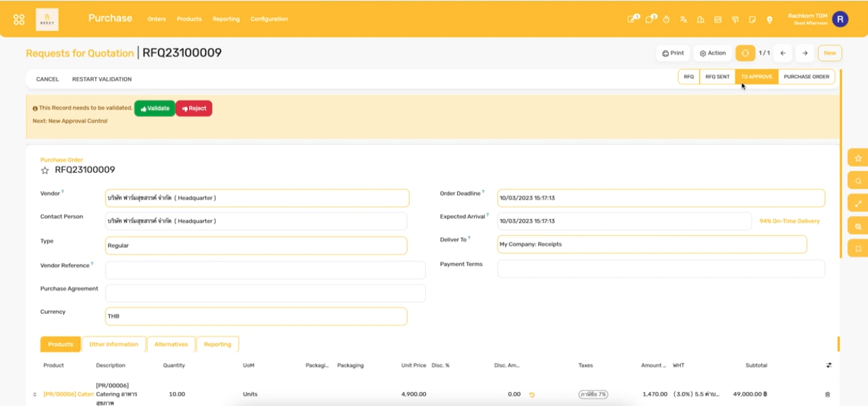
Task: Open the translation icon in the top bar
Action: pos(683,20)
